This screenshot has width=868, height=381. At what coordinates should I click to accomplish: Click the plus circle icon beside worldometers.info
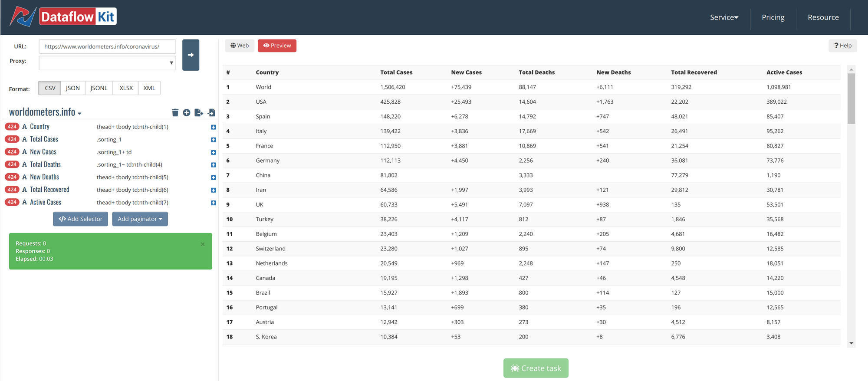(187, 113)
